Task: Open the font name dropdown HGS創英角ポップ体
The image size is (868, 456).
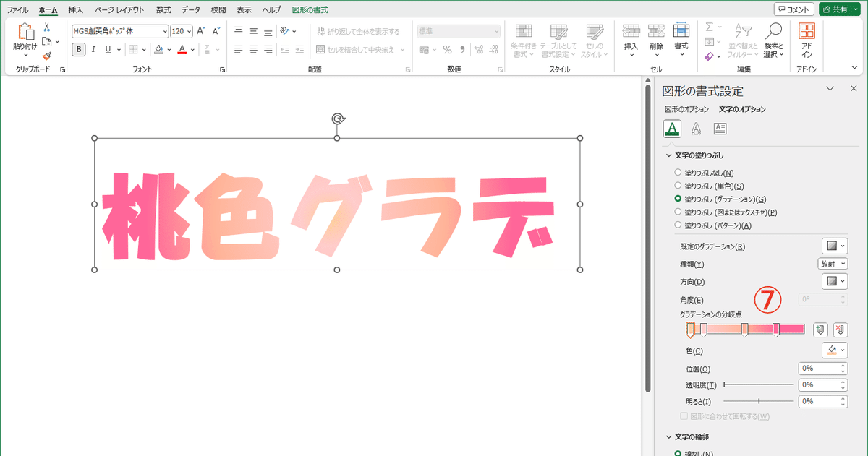Action: [163, 31]
